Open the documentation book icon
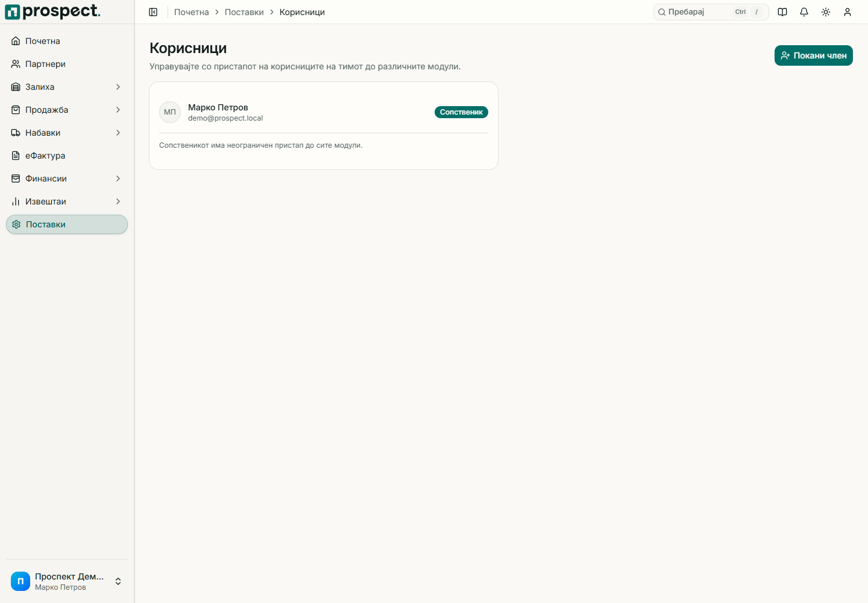868x603 pixels. click(x=782, y=12)
